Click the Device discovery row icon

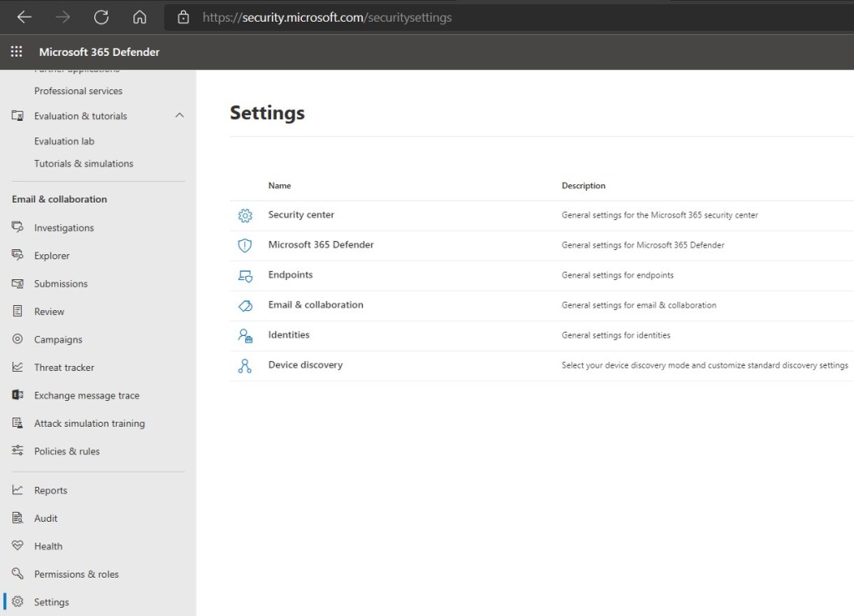pyautogui.click(x=244, y=365)
